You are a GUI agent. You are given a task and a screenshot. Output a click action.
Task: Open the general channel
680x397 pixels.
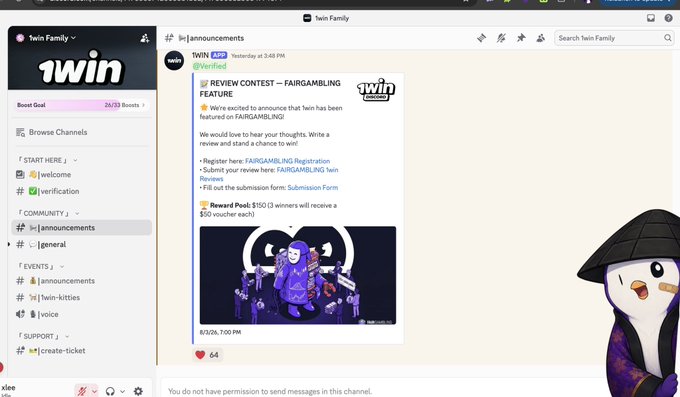(x=82, y=245)
